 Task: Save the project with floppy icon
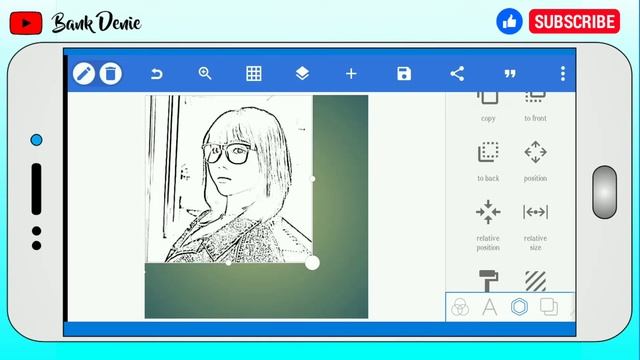tap(404, 74)
